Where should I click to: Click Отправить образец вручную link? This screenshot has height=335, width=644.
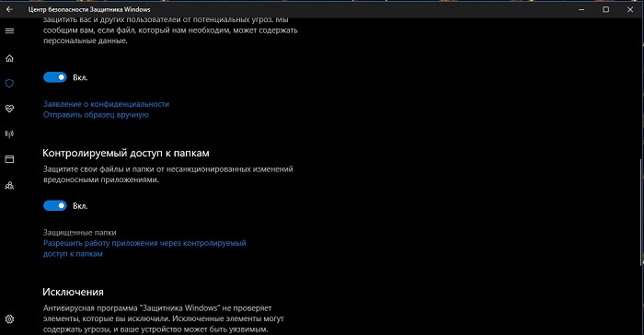click(96, 115)
